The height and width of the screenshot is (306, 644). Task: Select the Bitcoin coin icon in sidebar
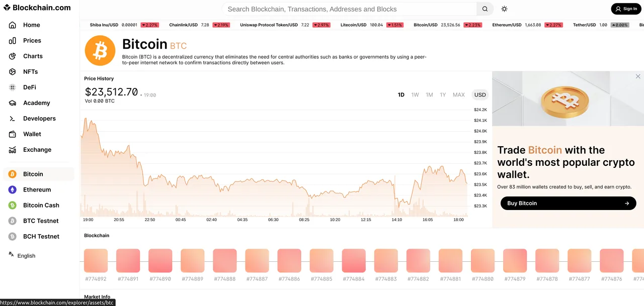pyautogui.click(x=13, y=174)
